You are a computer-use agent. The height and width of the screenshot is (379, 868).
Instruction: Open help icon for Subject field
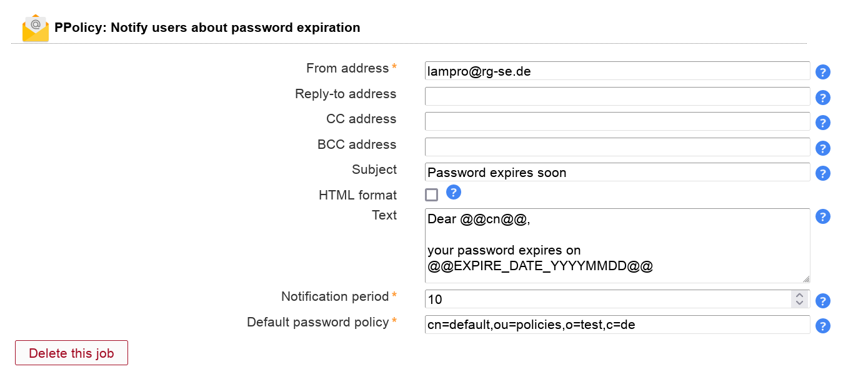coord(823,173)
